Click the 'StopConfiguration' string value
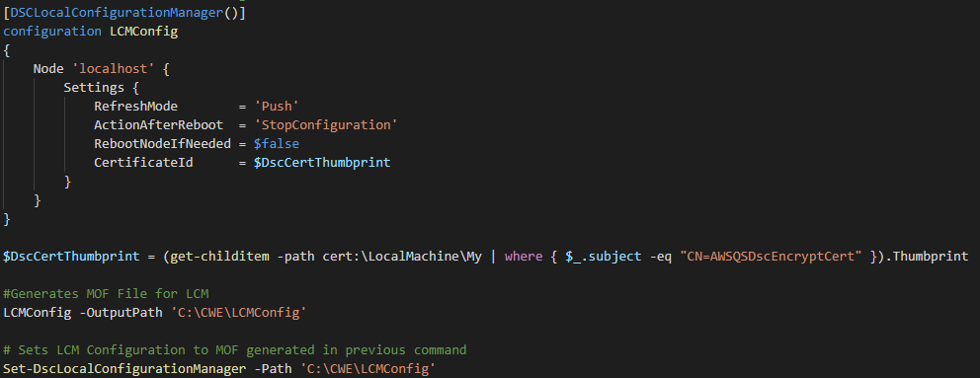Image resolution: width=980 pixels, height=378 pixels. pos(326,125)
